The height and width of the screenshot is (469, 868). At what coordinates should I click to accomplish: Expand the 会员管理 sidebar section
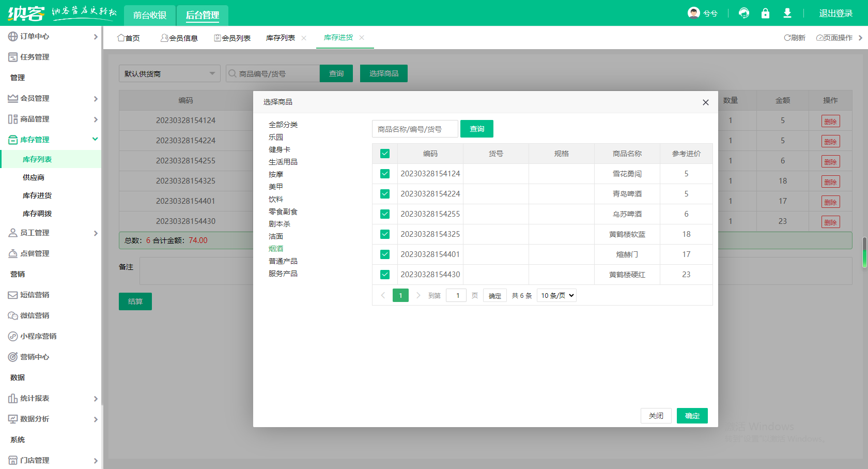coord(52,98)
